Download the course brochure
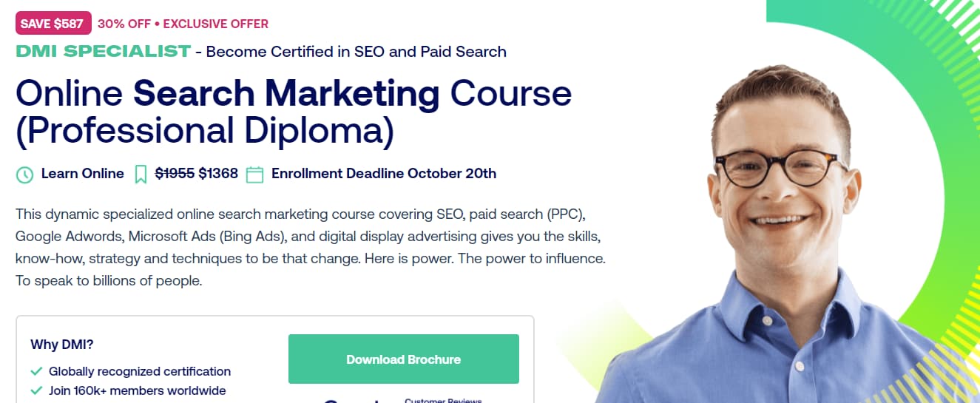Viewport: 980px width, 403px height. click(404, 359)
